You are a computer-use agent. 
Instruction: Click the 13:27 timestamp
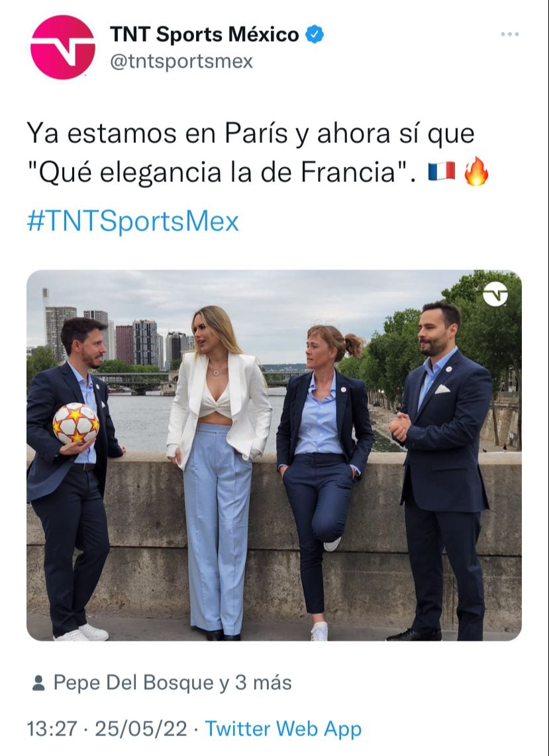(x=52, y=728)
